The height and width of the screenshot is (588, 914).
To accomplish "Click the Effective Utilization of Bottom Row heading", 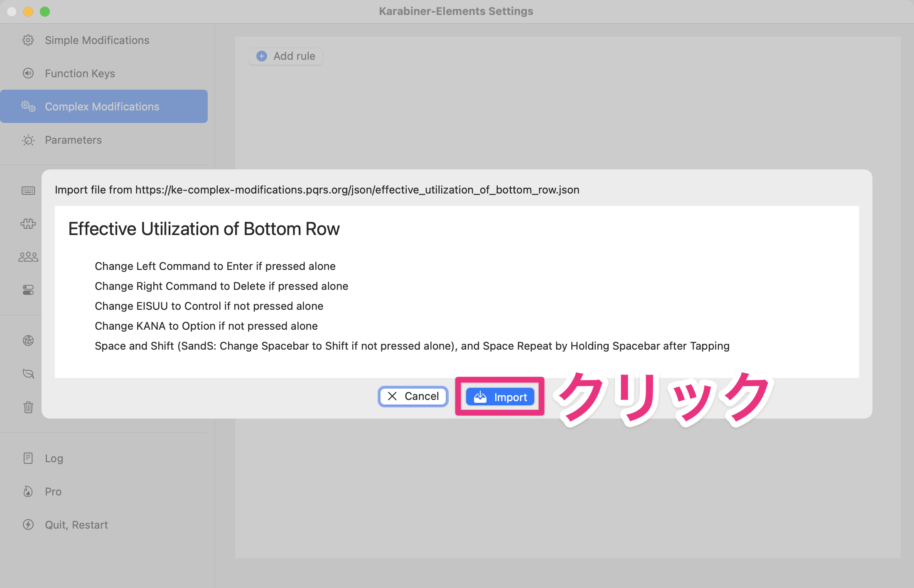I will pyautogui.click(x=204, y=229).
